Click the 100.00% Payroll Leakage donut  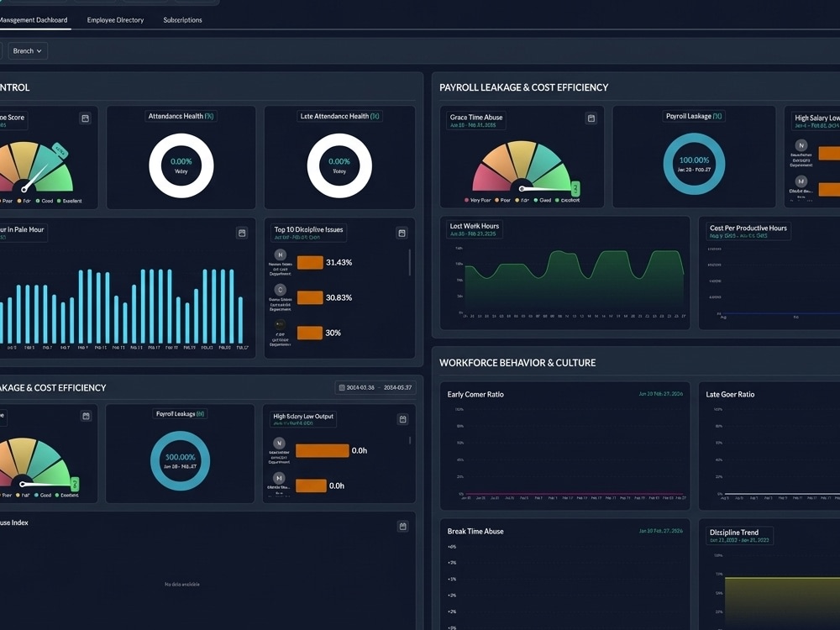click(x=695, y=164)
